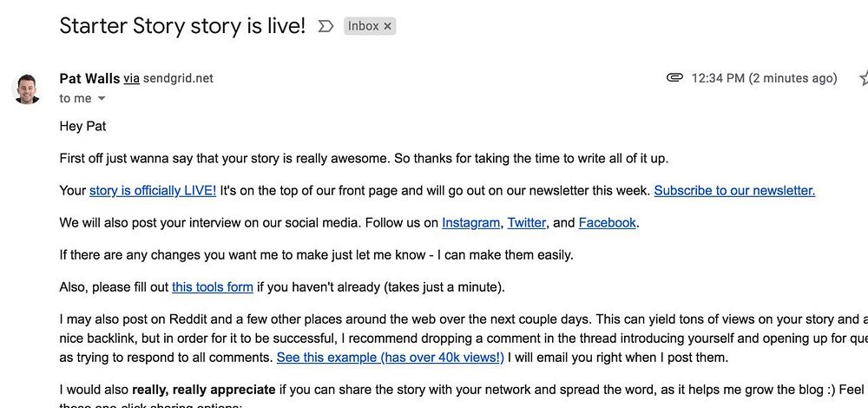Click the Inbox label chip
868x408 pixels.
(x=364, y=26)
